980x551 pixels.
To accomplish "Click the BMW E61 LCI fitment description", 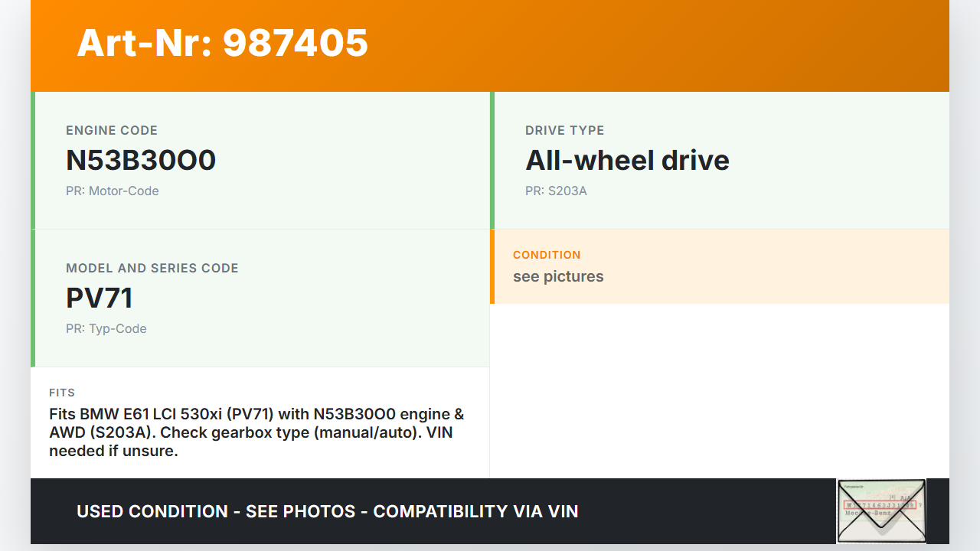I will pyautogui.click(x=256, y=432).
